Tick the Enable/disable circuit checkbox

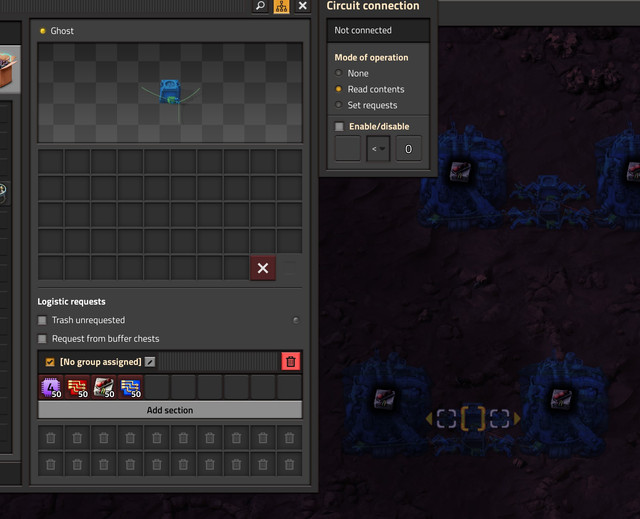pos(339,126)
